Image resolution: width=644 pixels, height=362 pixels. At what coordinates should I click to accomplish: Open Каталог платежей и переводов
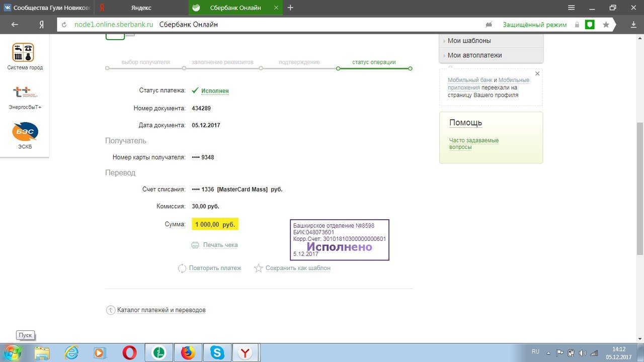coord(162,310)
